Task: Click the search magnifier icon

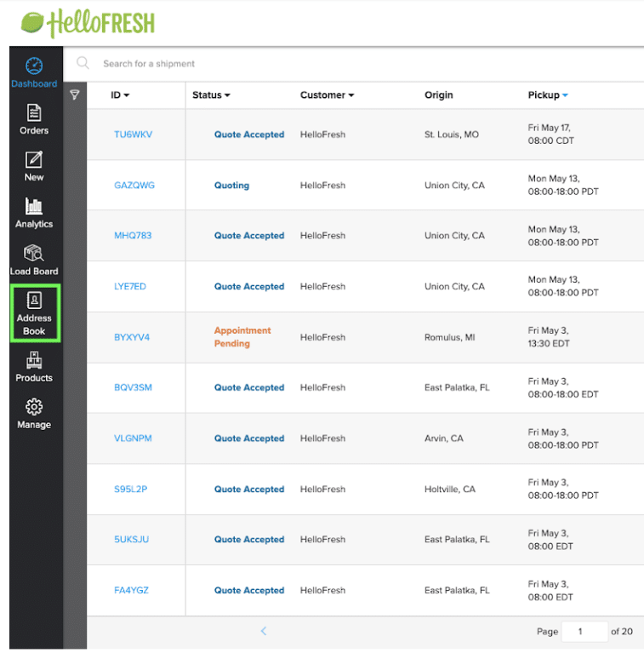Action: pos(83,63)
